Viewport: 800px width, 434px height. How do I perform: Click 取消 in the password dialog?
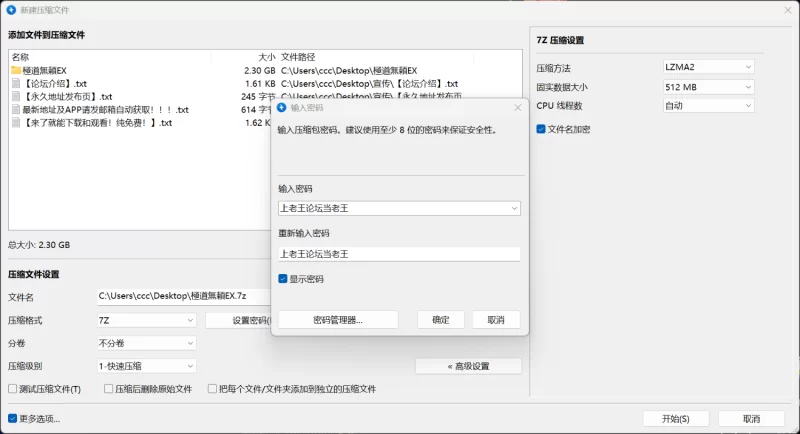click(x=496, y=320)
